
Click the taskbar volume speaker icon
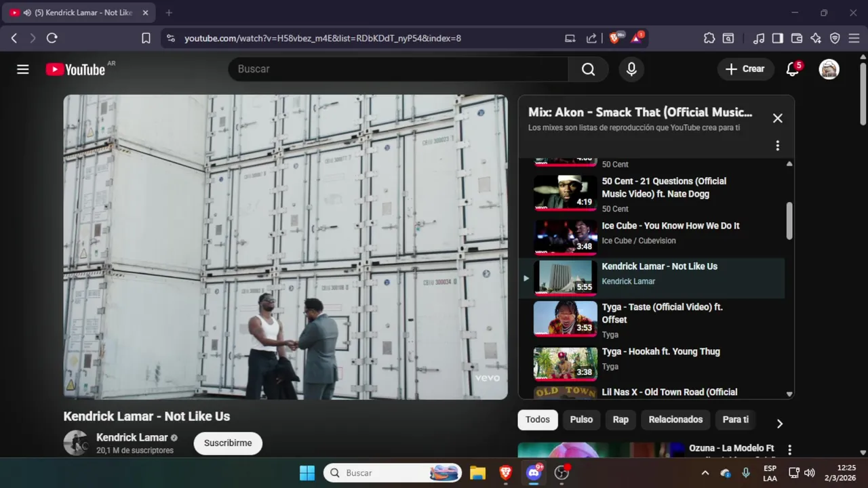[809, 473]
